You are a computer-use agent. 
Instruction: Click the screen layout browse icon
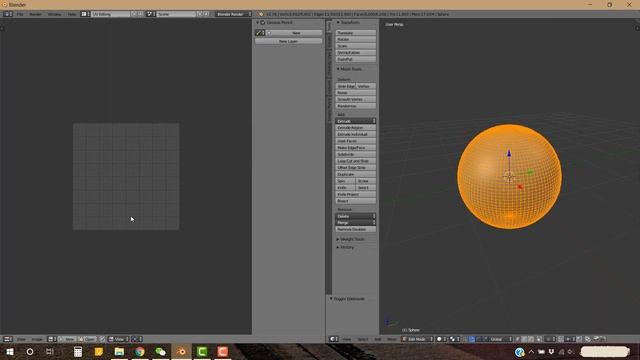pos(85,14)
